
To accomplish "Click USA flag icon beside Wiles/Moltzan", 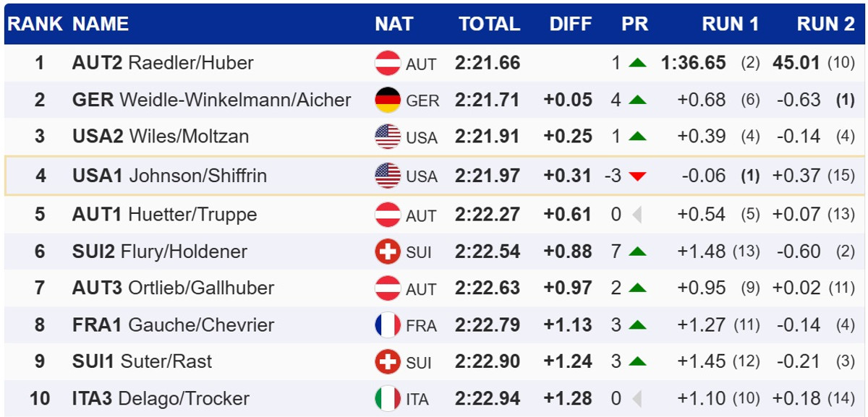I will [x=388, y=137].
